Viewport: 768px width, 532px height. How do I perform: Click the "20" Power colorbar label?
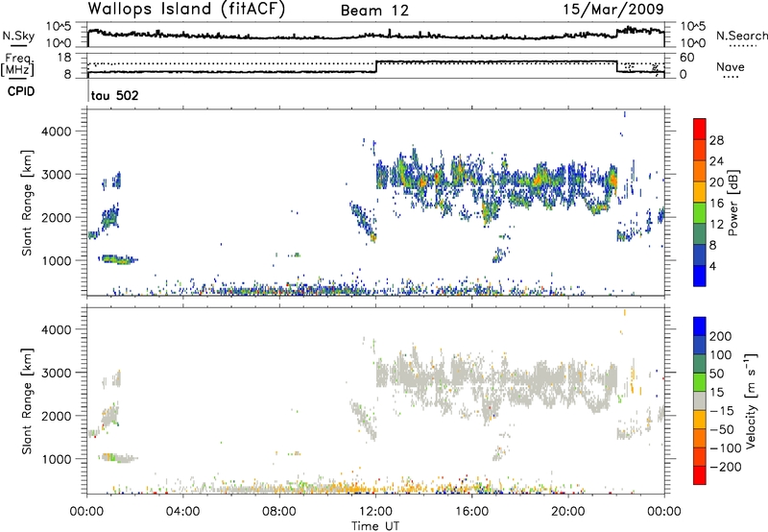click(716, 182)
